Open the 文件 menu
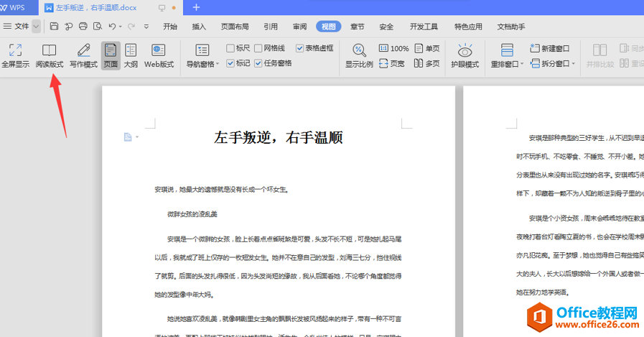The width and height of the screenshot is (644, 337). pyautogui.click(x=16, y=27)
